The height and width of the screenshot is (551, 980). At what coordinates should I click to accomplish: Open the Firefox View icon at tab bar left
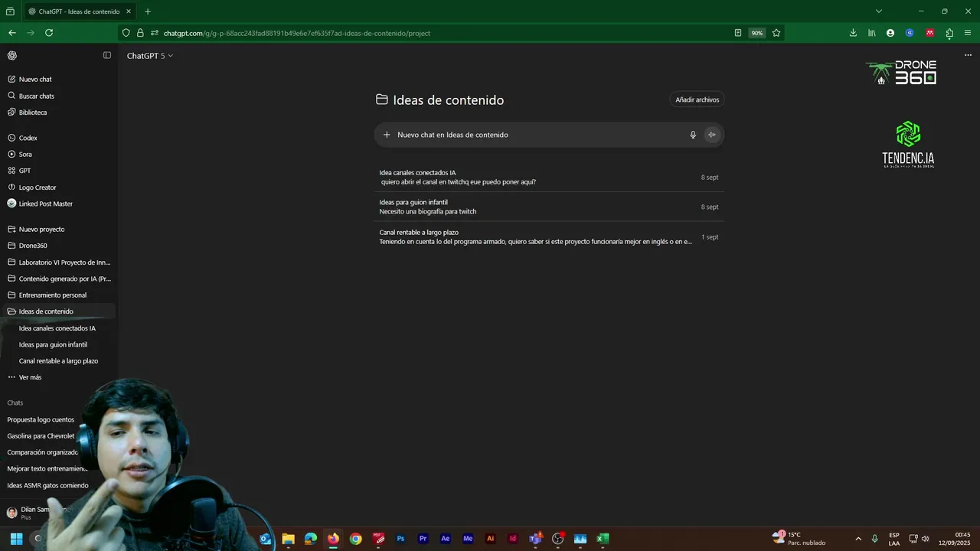(x=10, y=11)
